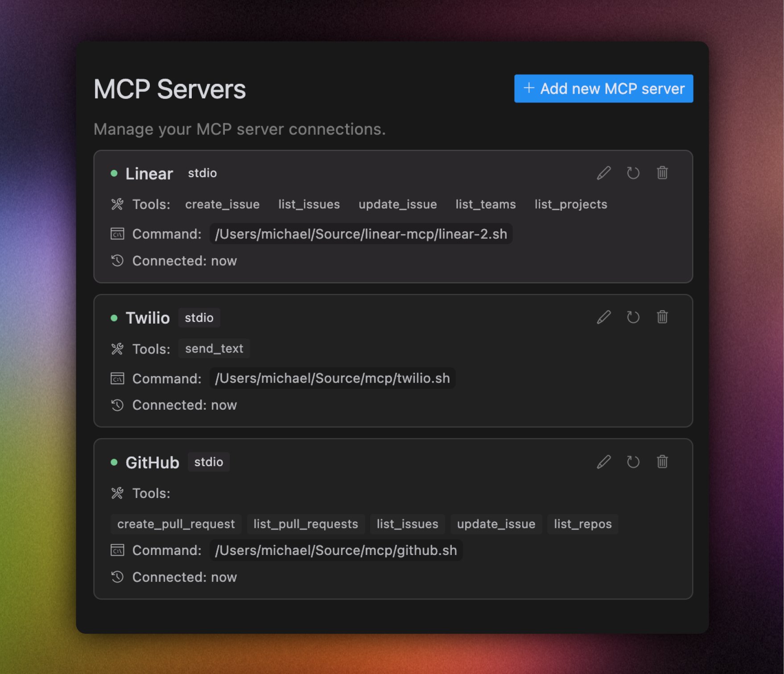Click the MCP Servers heading
Image resolution: width=784 pixels, height=674 pixels.
169,89
